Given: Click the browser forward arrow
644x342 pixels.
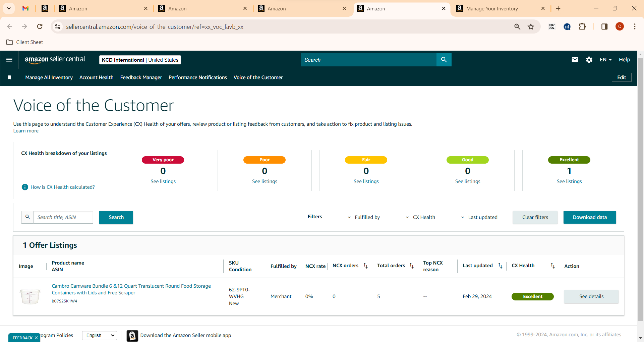Looking at the screenshot, I should click(24, 26).
